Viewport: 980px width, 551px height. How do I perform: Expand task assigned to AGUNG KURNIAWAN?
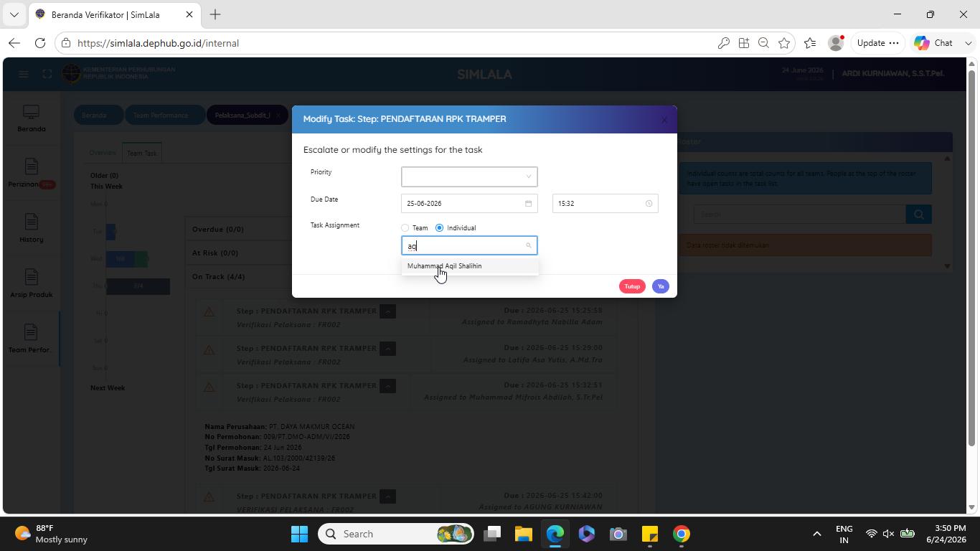[387, 496]
